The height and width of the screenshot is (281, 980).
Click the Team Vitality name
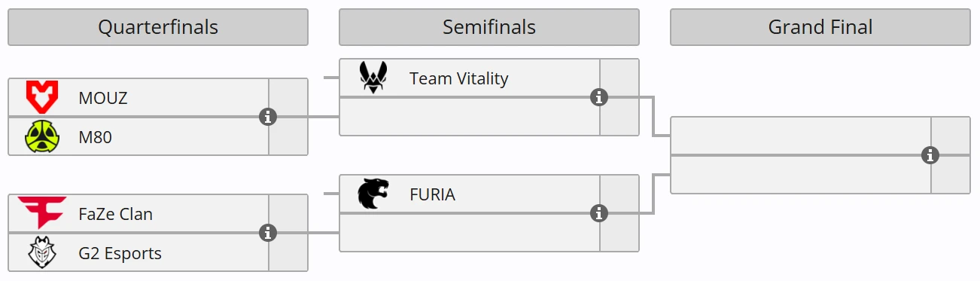click(459, 78)
